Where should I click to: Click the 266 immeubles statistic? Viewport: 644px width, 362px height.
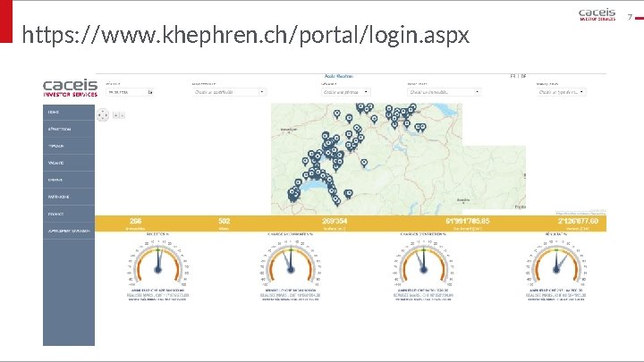click(x=136, y=223)
